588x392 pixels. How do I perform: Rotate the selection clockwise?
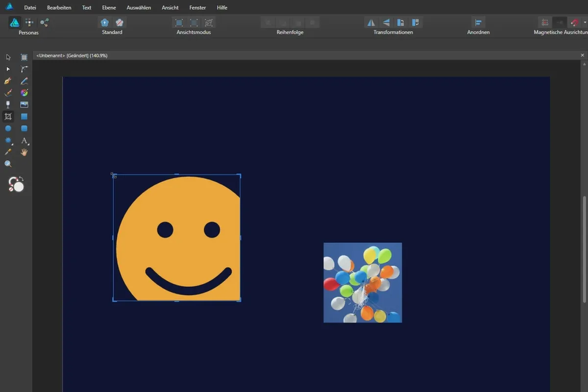(416, 23)
